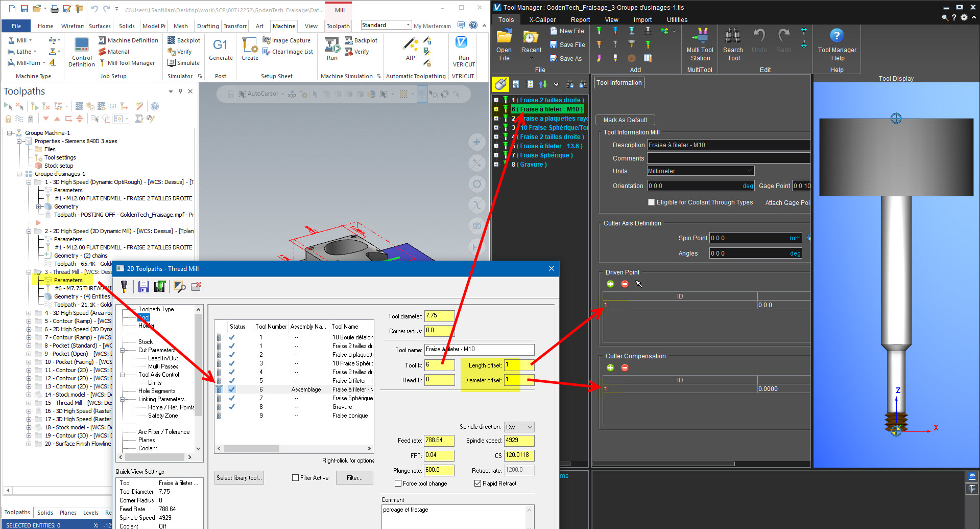
Task: Select Tool Information tab
Action: coord(619,83)
